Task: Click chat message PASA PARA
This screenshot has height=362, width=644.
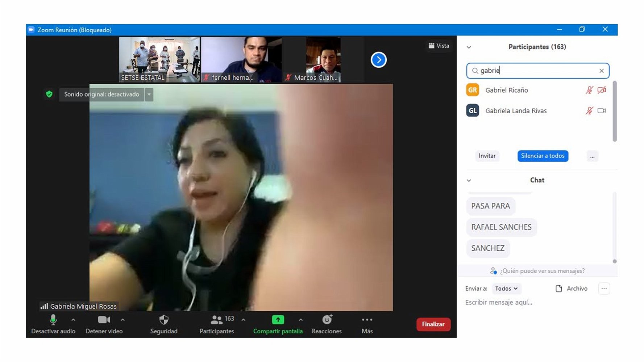Action: pyautogui.click(x=491, y=206)
